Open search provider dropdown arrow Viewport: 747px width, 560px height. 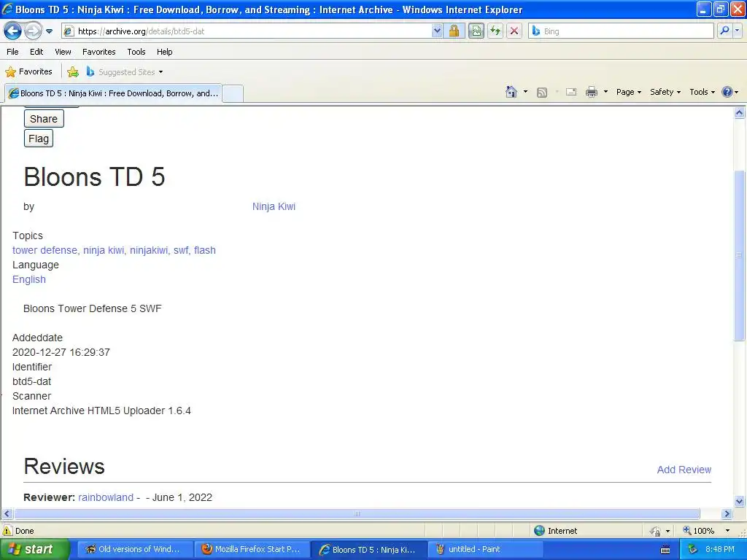[738, 31]
